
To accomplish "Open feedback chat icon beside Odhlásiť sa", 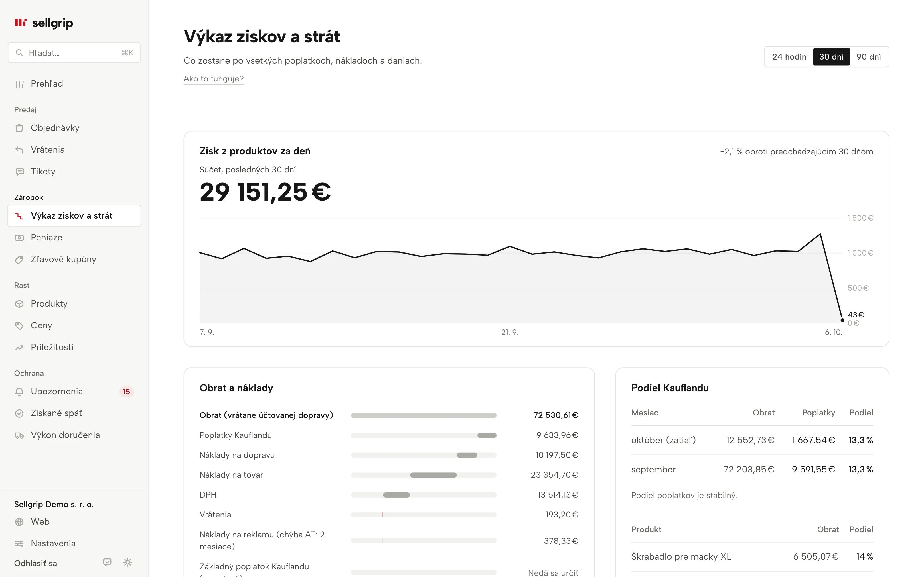I will point(107,562).
